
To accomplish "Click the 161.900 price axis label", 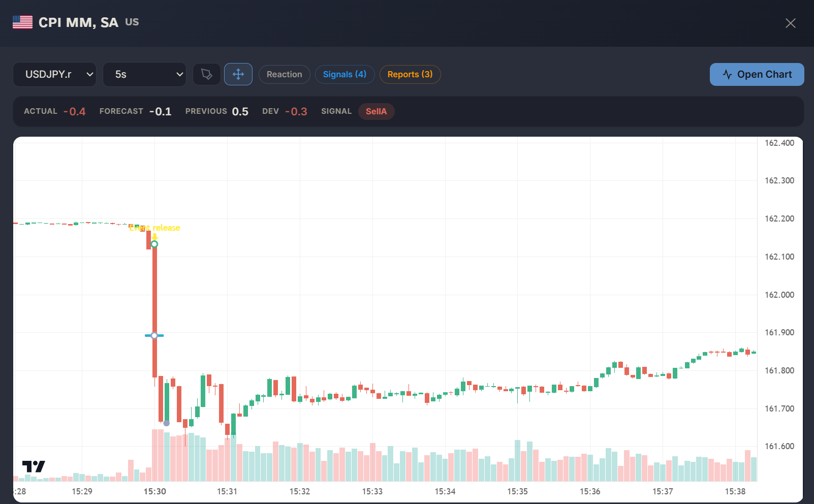I will point(779,332).
